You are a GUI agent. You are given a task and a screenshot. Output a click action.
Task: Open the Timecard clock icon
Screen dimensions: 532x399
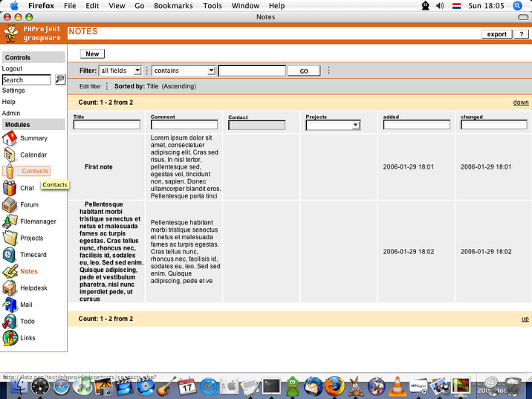(x=10, y=255)
